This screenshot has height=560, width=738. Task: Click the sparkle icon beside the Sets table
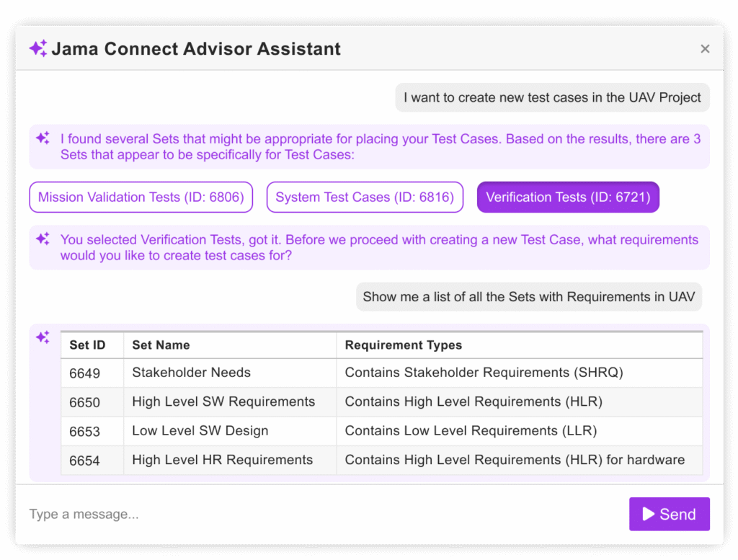click(x=43, y=337)
